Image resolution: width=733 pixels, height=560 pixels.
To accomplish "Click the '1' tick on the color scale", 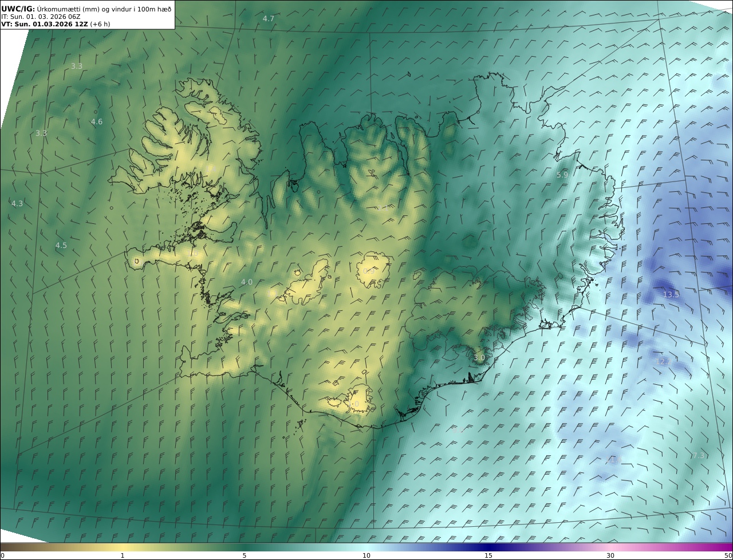I will 122,555.
